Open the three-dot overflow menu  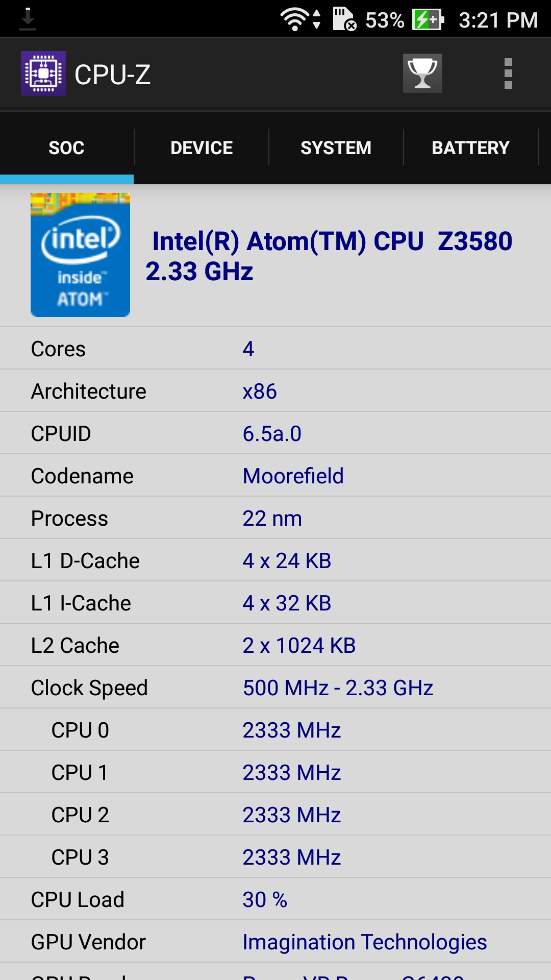[508, 73]
